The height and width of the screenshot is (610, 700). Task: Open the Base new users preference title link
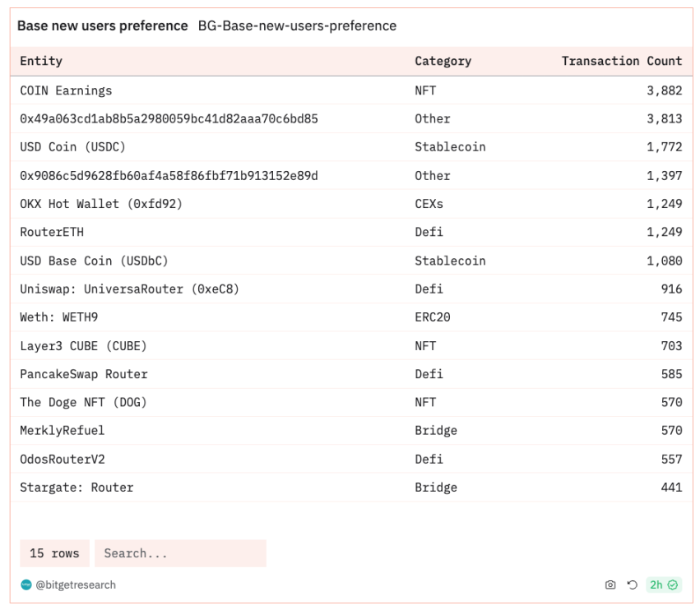pos(102,25)
